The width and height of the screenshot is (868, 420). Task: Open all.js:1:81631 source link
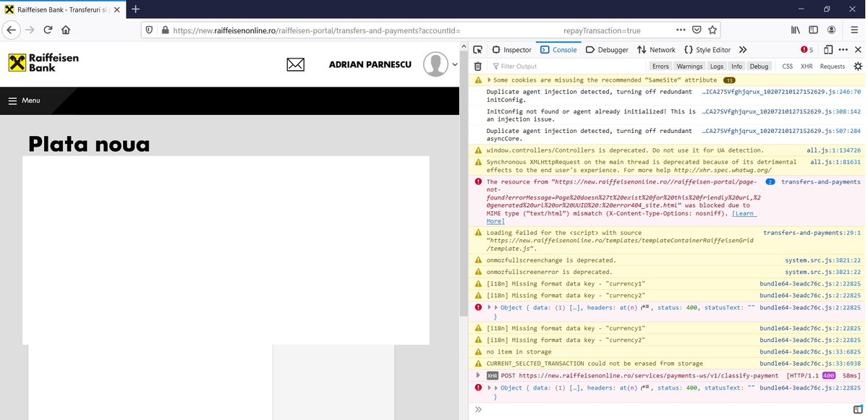835,162
